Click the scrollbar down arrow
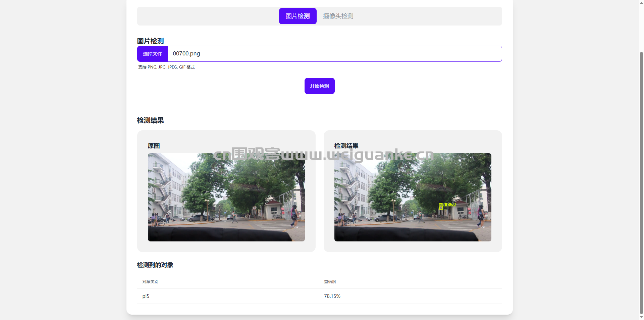Viewport: 644px width, 320px height. [641, 317]
